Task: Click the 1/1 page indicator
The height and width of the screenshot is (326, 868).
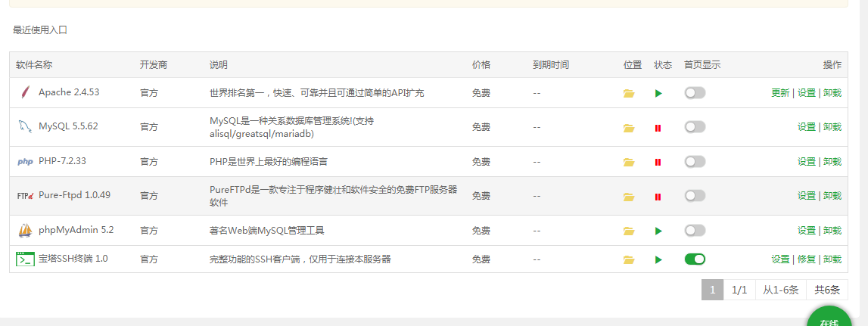Action: click(739, 290)
